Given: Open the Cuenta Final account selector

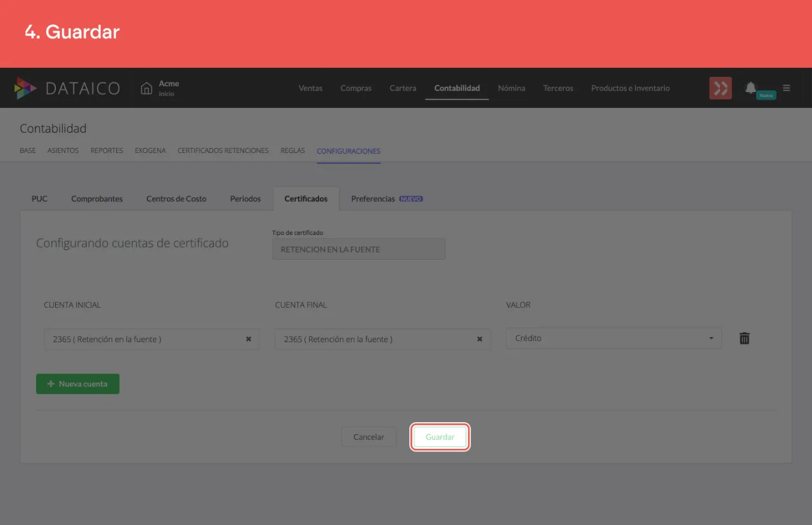Looking at the screenshot, I should point(383,339).
